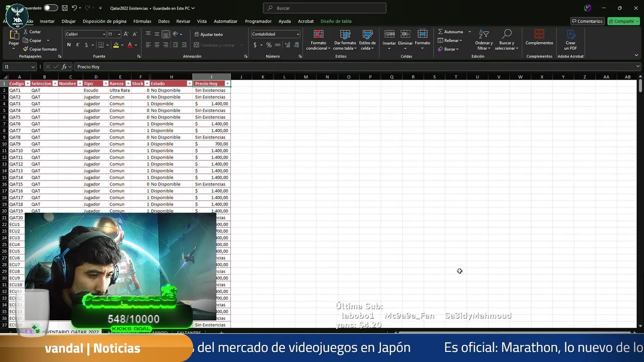The height and width of the screenshot is (362, 644).
Task: Open the Disposición de página tab
Action: point(105,21)
